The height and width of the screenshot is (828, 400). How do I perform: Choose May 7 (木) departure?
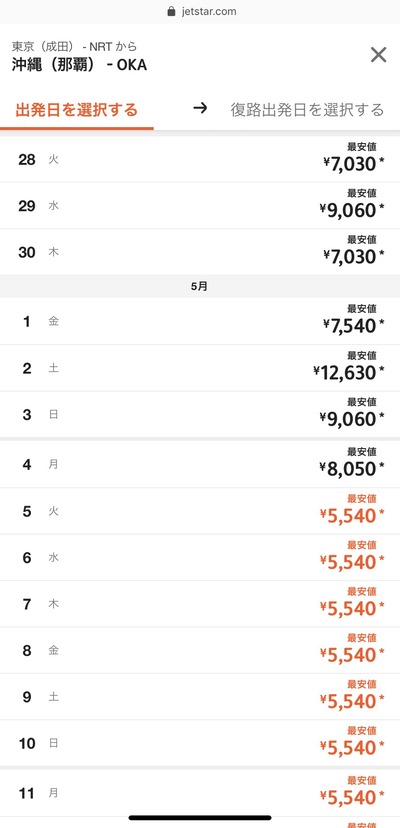click(200, 604)
